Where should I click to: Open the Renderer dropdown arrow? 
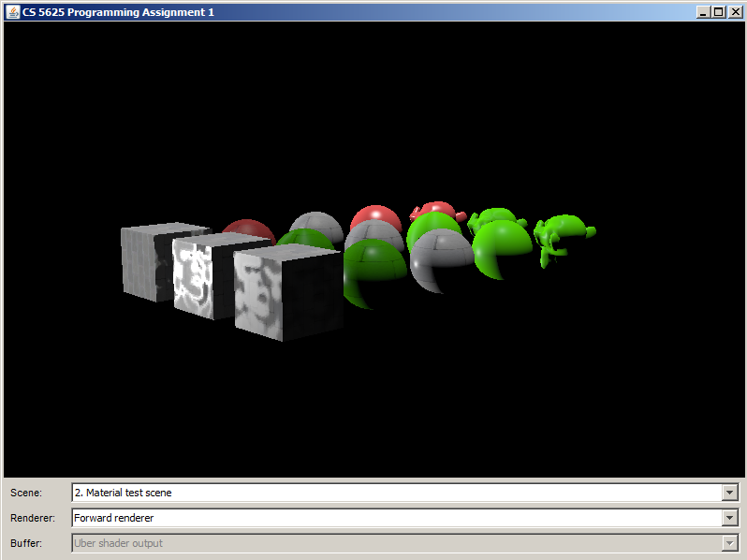[x=730, y=518]
